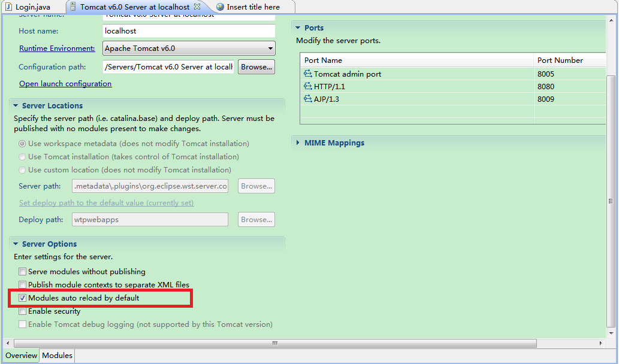Click Browse next to Configuration path
Screen dimensions: 619x364
[x=256, y=67]
